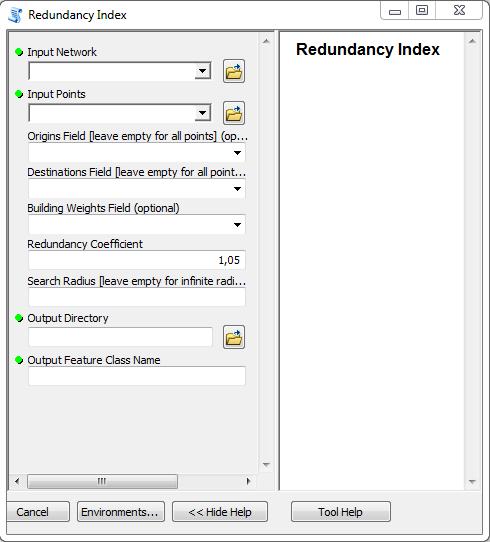Browse for Input Points with folder icon
Screen dimensions: 490x542
tap(234, 113)
